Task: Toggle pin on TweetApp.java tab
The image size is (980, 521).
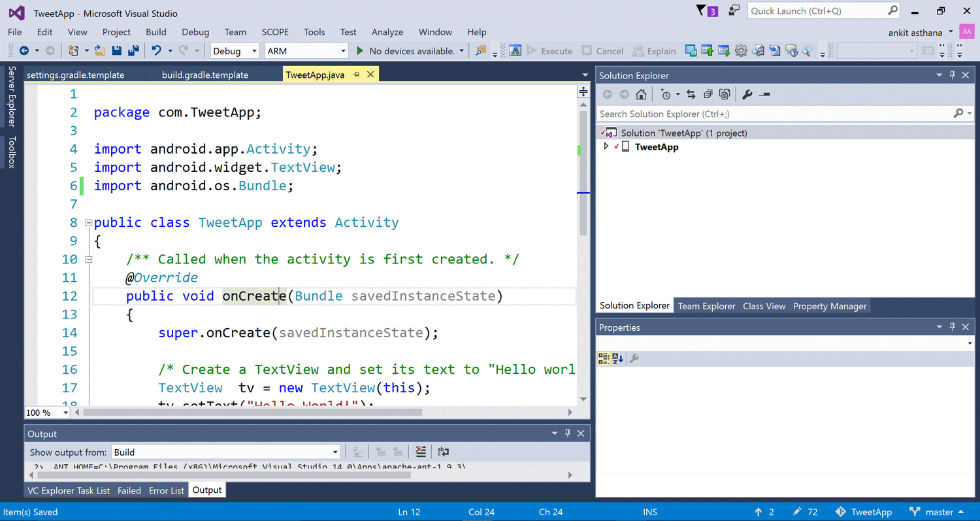Action: coord(357,75)
